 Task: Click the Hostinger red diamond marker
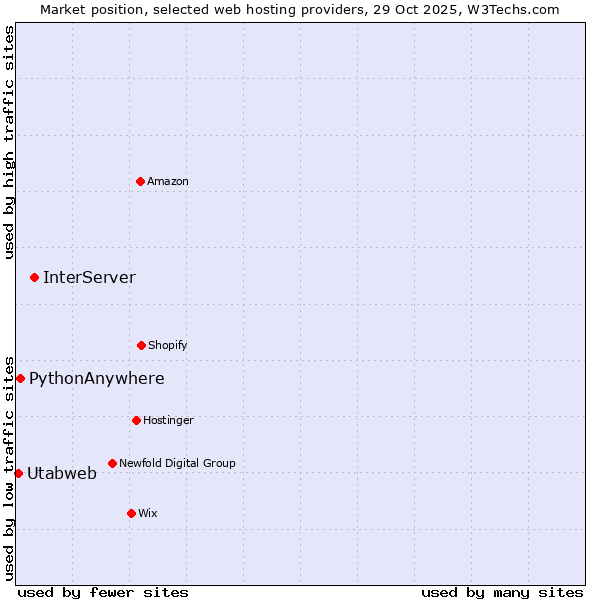click(x=136, y=420)
